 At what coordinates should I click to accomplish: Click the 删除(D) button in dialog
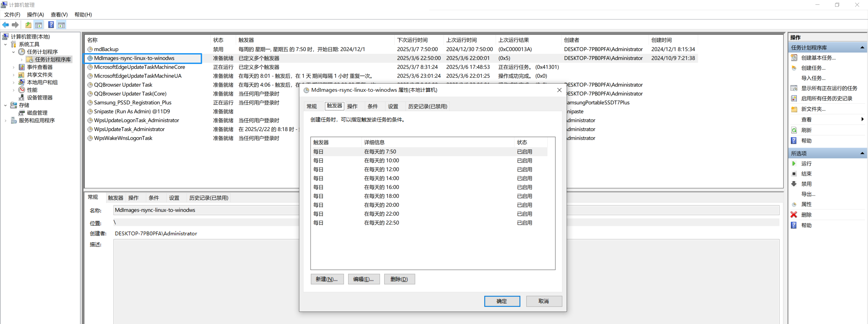coord(399,279)
